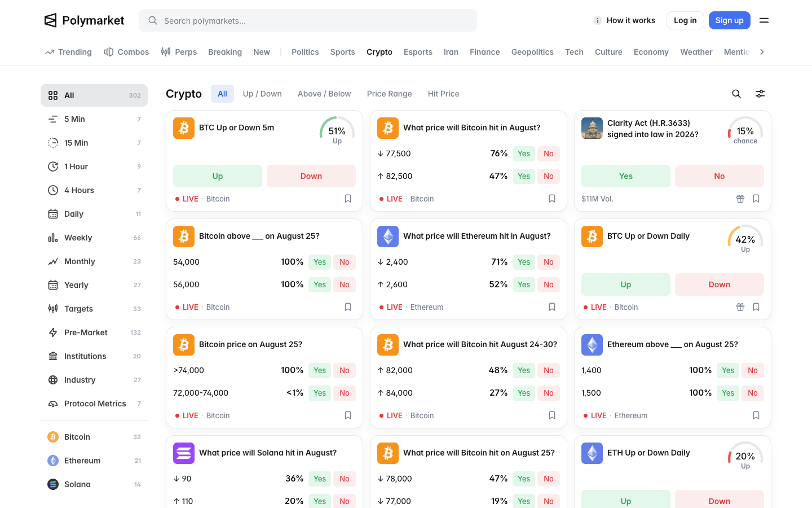Bookmark BTC Up or Down Daily market
The width and height of the screenshot is (812, 508).
tap(756, 307)
